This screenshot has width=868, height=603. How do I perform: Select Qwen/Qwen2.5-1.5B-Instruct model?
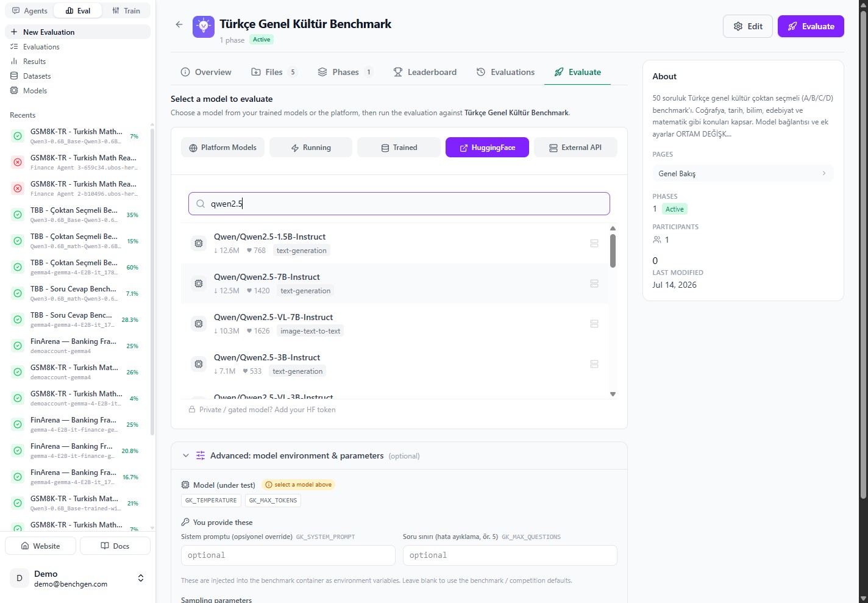tap(394, 243)
